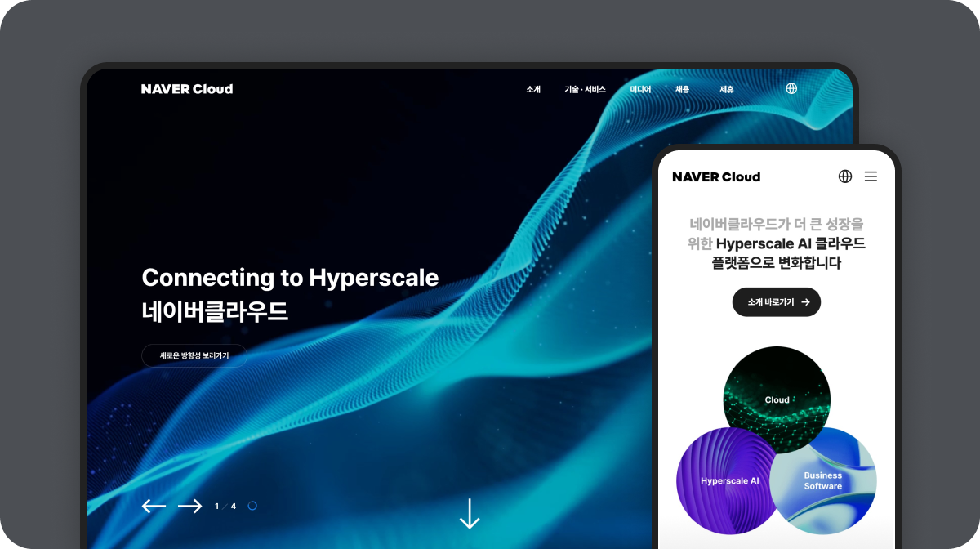Select the Hyperscale AI circle on the phone
Image resolution: width=980 pixels, height=549 pixels.
727,480
